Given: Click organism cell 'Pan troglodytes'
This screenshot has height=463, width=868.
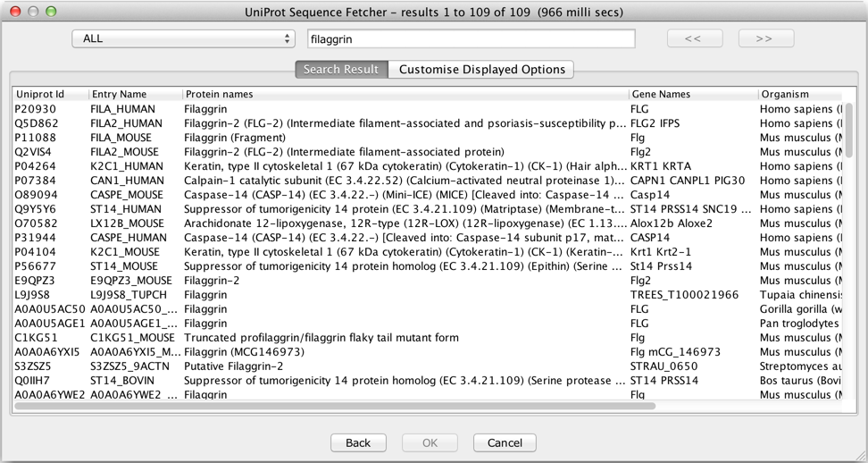Looking at the screenshot, I should coord(799,324).
